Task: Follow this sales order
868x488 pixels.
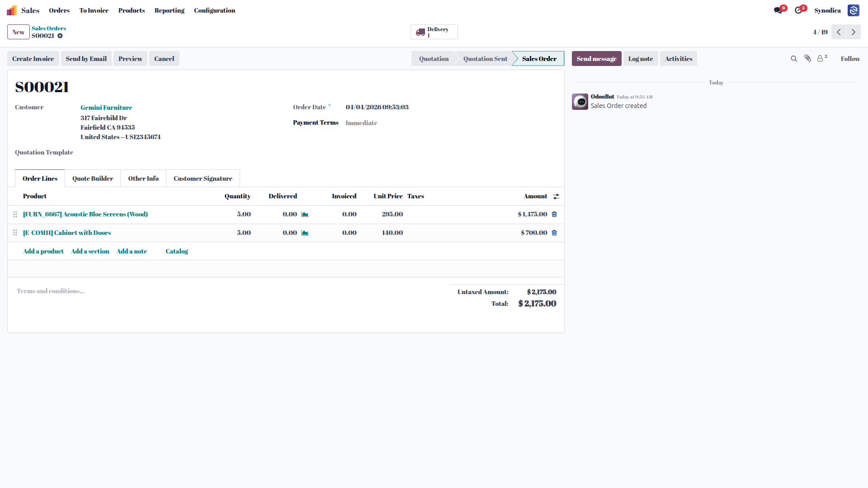Action: tap(850, 59)
